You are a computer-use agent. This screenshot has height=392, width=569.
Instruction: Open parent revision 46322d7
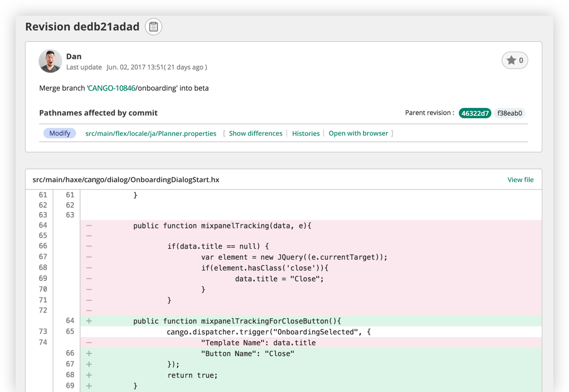point(475,113)
